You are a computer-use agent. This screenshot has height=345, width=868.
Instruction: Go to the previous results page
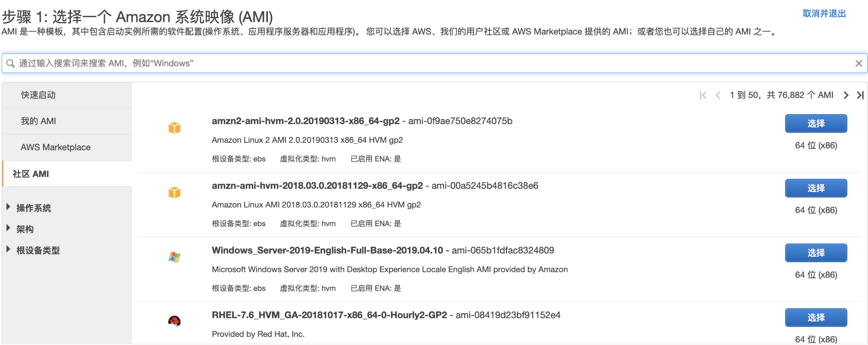(718, 95)
